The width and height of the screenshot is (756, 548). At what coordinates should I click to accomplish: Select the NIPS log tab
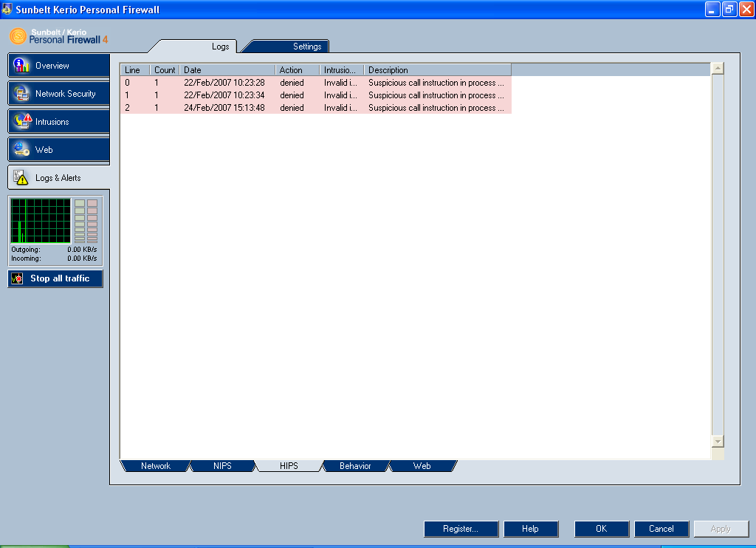222,466
